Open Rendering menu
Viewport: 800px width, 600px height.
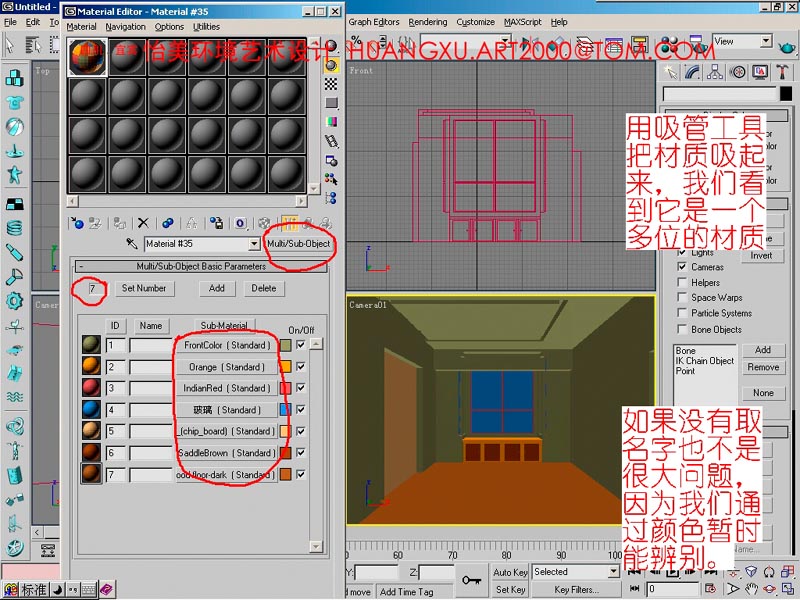click(x=428, y=22)
